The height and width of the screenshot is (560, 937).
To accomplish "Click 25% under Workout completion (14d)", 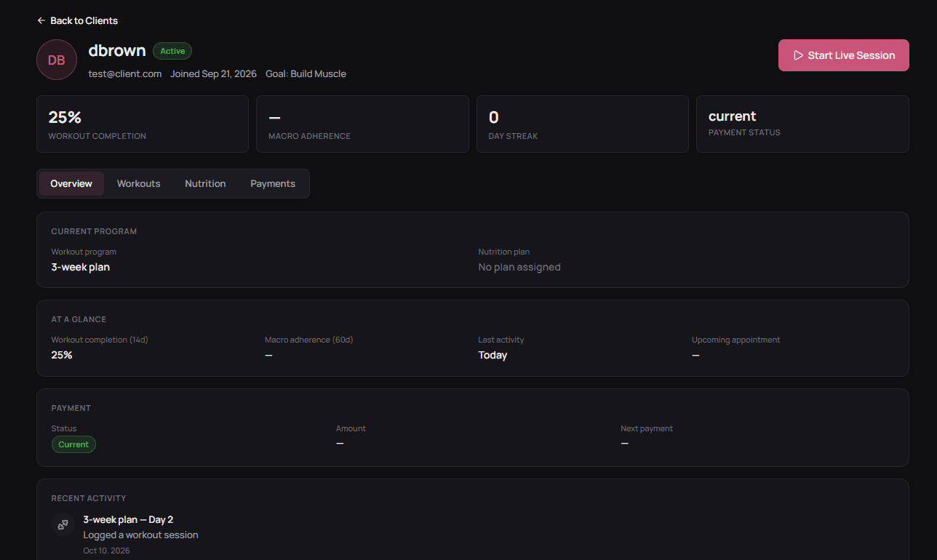I will [x=62, y=355].
